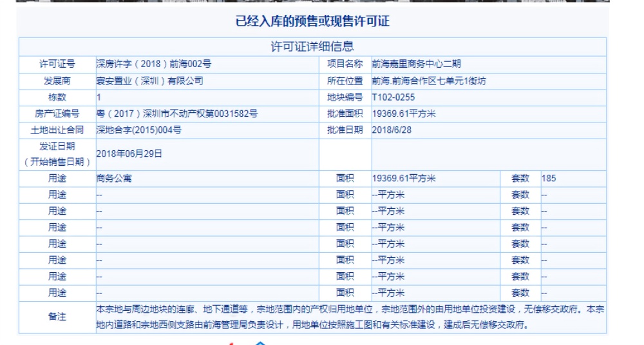Image resolution: width=644 pixels, height=345 pixels.
Task: Click the 地块编号 label
Action: (x=345, y=97)
